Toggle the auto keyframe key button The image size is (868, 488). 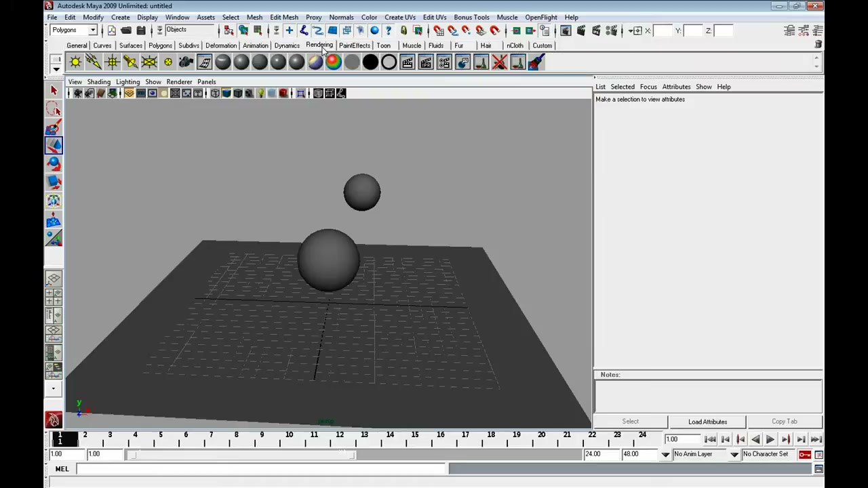pyautogui.click(x=804, y=454)
